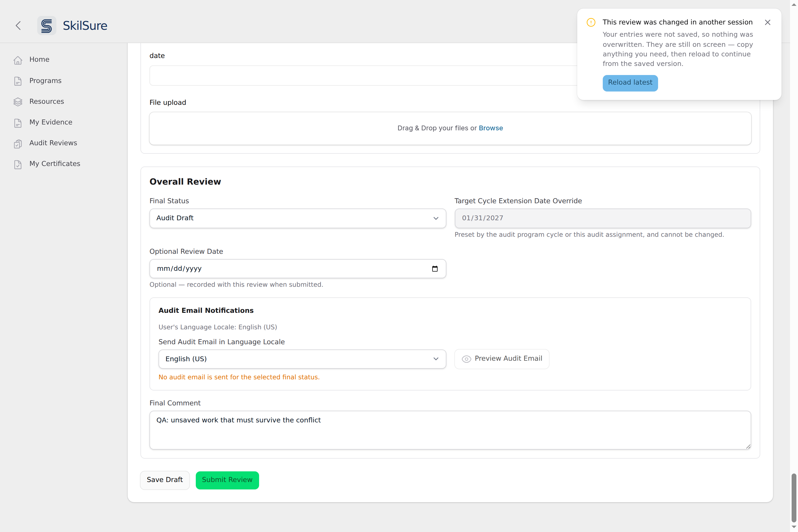
Task: Open Audit Reviews section
Action: tap(53, 143)
